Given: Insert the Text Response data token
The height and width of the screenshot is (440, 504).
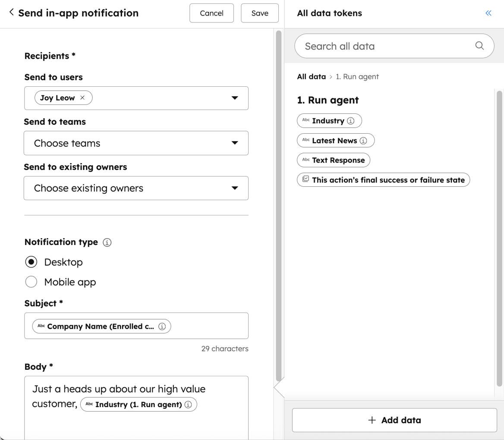Looking at the screenshot, I should tap(333, 160).
